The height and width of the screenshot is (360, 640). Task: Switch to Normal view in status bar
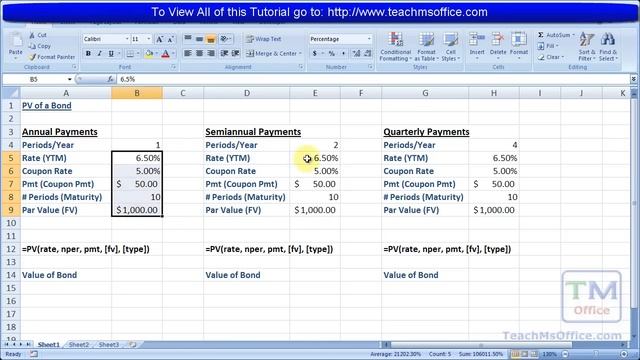tap(516, 354)
